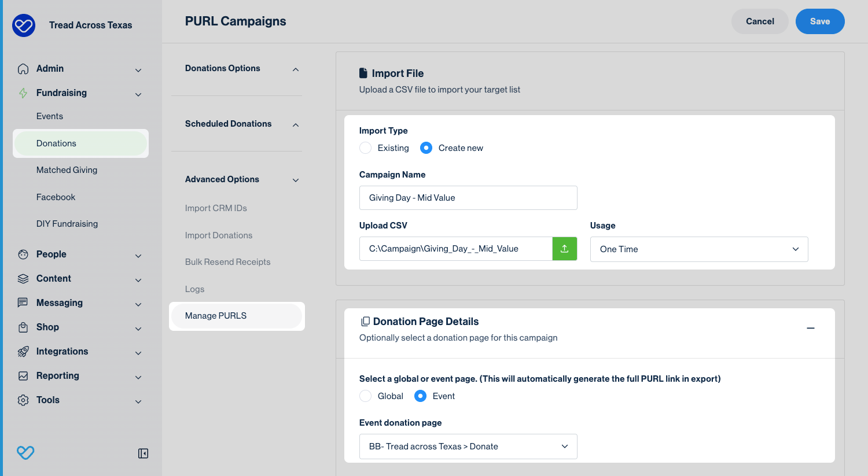The width and height of the screenshot is (868, 476).
Task: Collapse the Donation Page Details section
Action: tap(810, 328)
